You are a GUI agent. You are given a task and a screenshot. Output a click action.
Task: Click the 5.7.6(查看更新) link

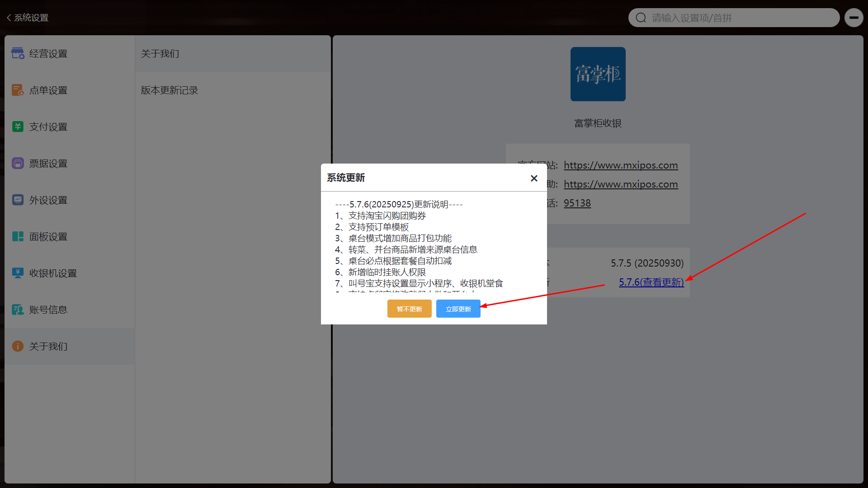coord(651,282)
